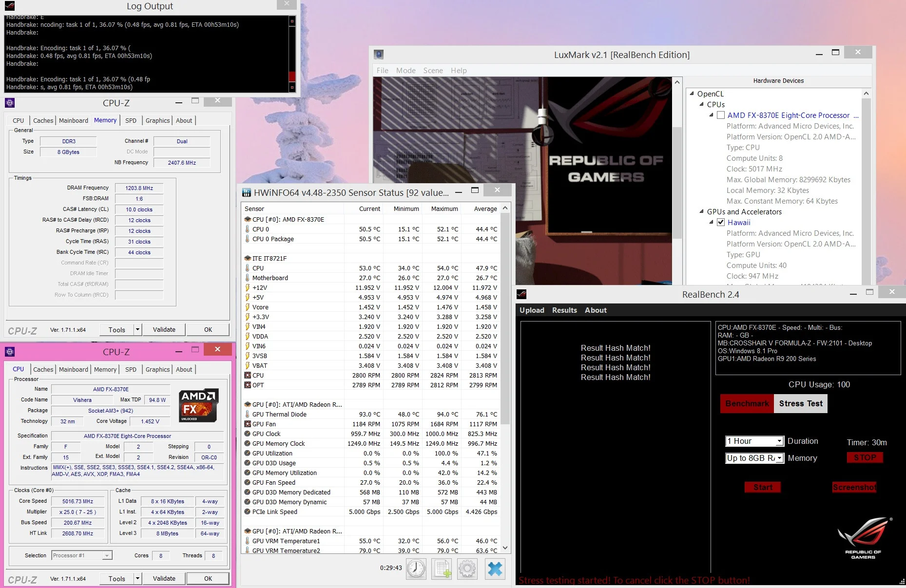906x588 pixels.
Task: Click the AMD FX Unlocked logo in CPU-Z
Action: click(198, 405)
